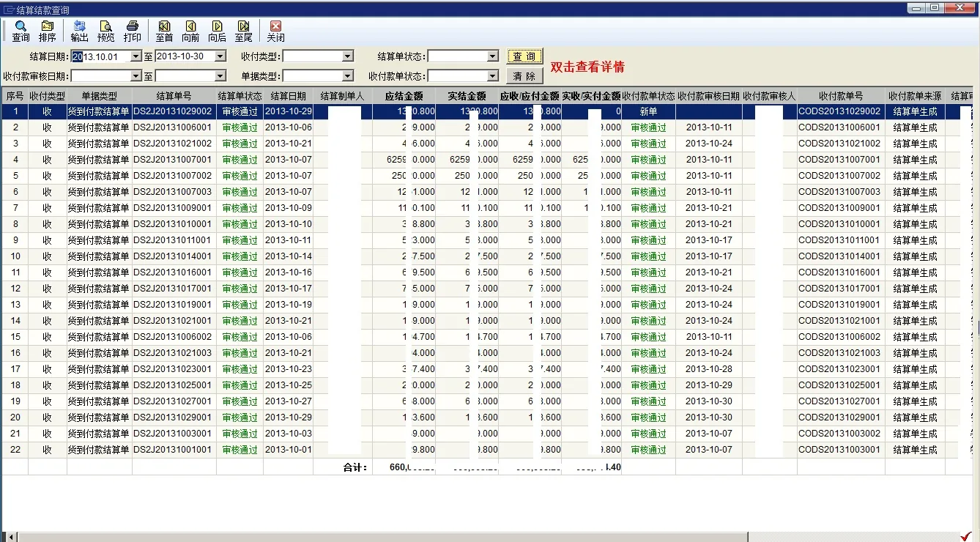Click cell DS2J20131027001
Screen dimensions: 980x542
(173, 401)
